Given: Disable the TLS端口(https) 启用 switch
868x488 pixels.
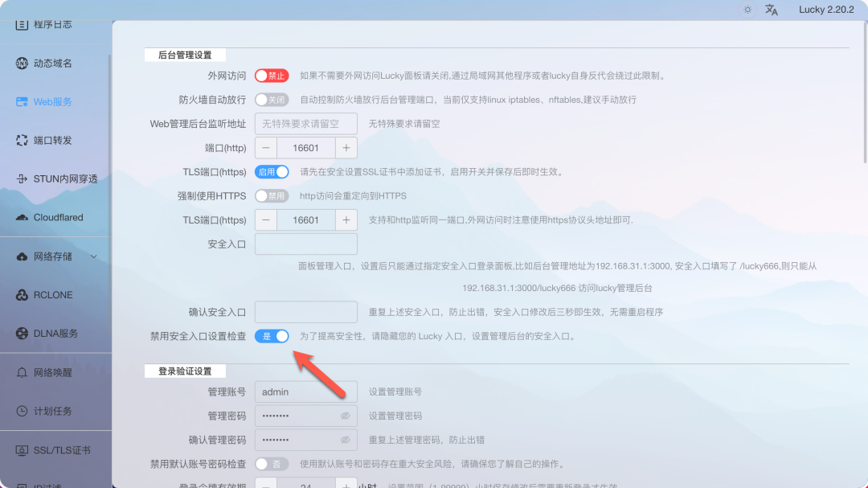Looking at the screenshot, I should pos(272,172).
